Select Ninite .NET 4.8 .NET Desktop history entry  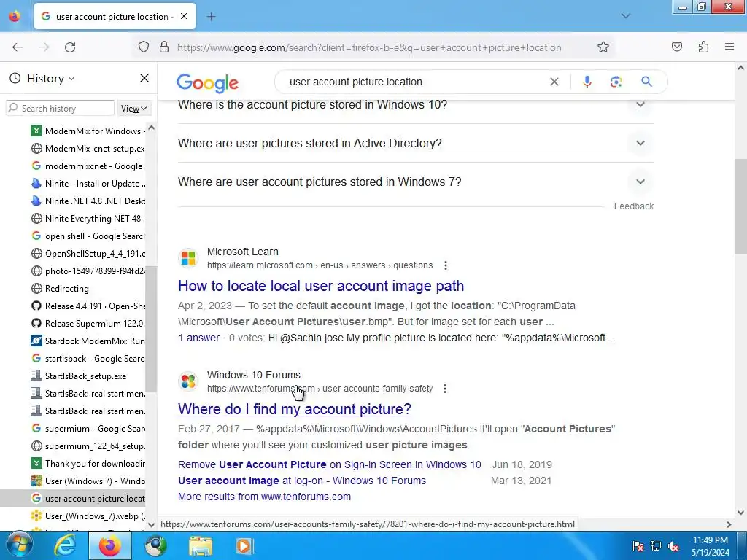point(88,201)
